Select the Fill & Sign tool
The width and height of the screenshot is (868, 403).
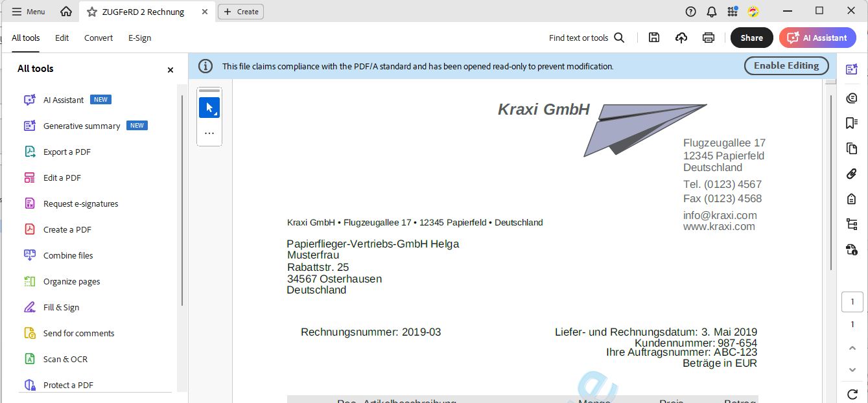(61, 307)
